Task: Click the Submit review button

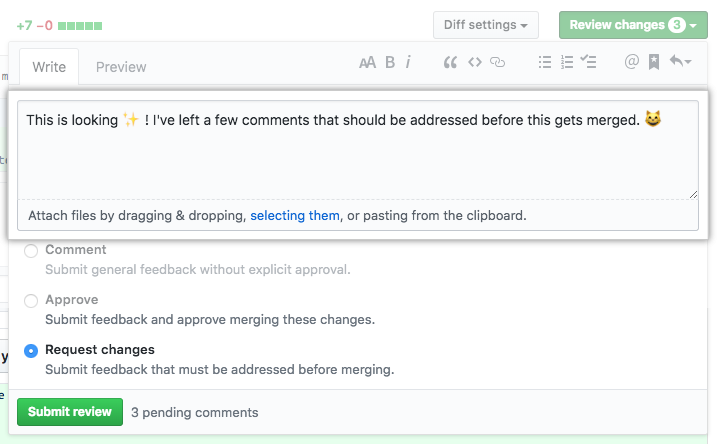Action: (x=70, y=412)
